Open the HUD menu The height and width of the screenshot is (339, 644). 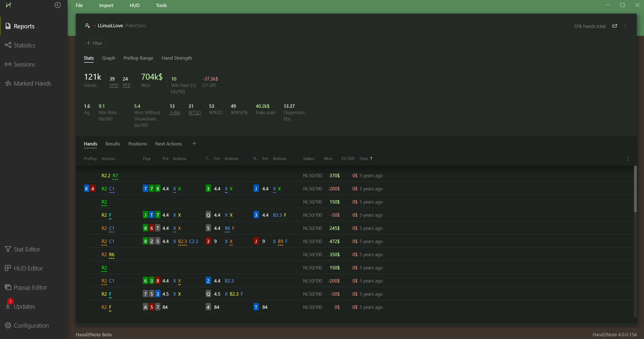(x=135, y=5)
